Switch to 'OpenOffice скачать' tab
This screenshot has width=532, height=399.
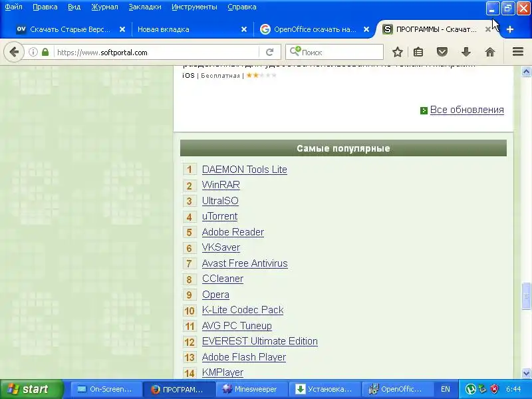coord(314,29)
